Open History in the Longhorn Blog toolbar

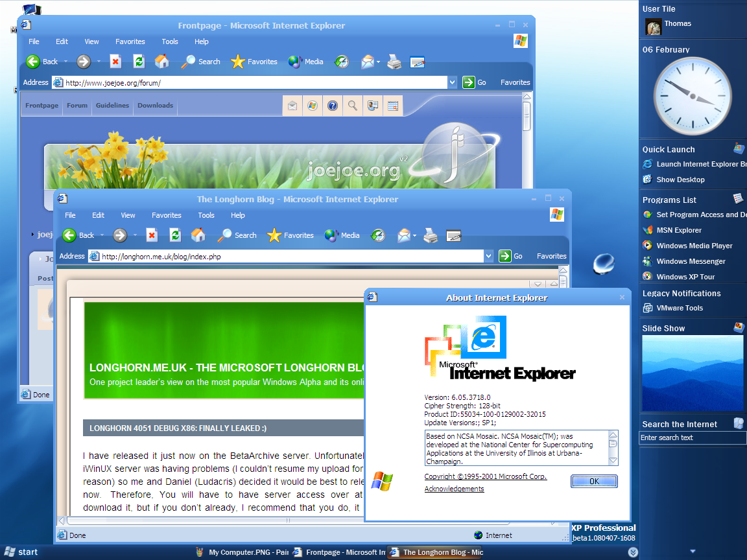point(378,235)
